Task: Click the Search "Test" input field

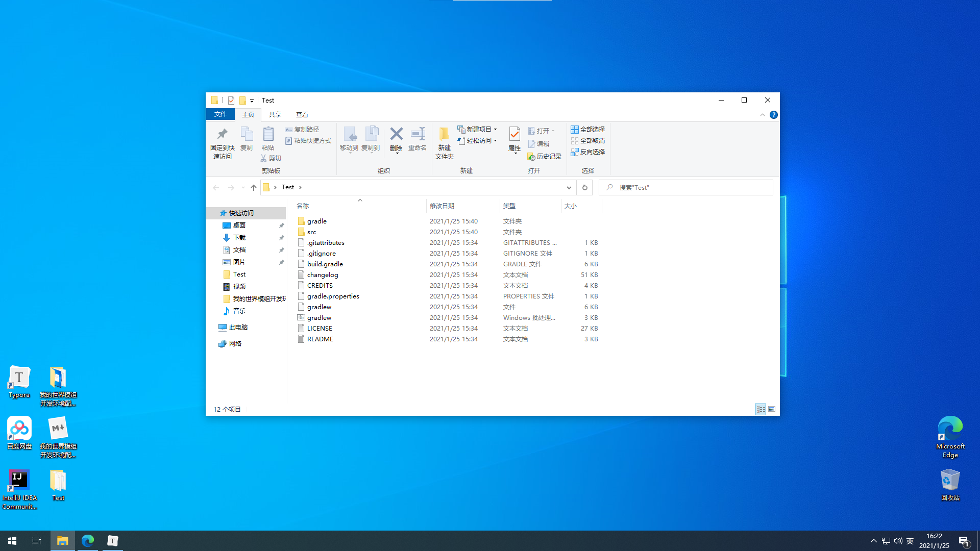Action: point(689,188)
